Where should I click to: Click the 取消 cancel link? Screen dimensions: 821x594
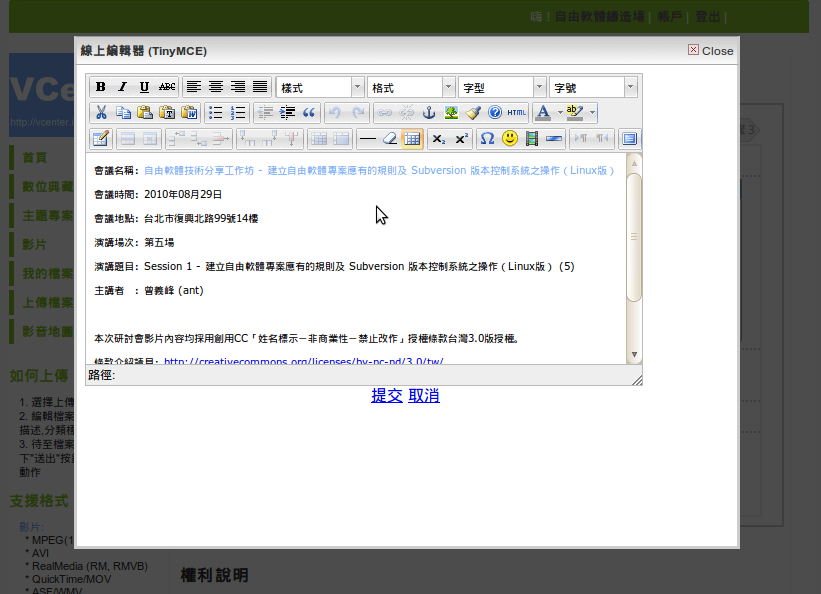[x=424, y=395]
